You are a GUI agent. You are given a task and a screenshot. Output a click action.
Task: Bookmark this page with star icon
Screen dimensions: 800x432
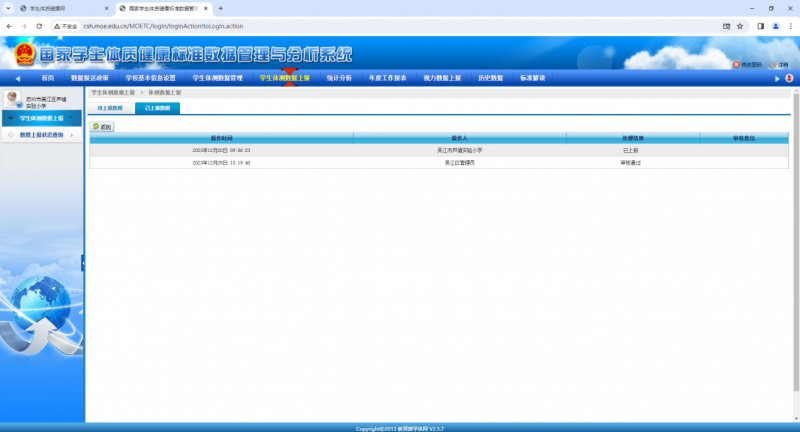point(739,25)
